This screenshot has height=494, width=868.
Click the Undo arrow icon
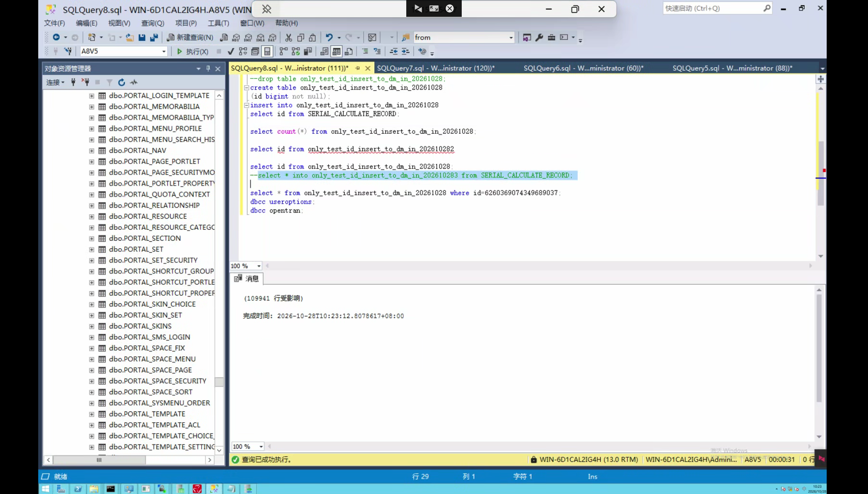329,37
